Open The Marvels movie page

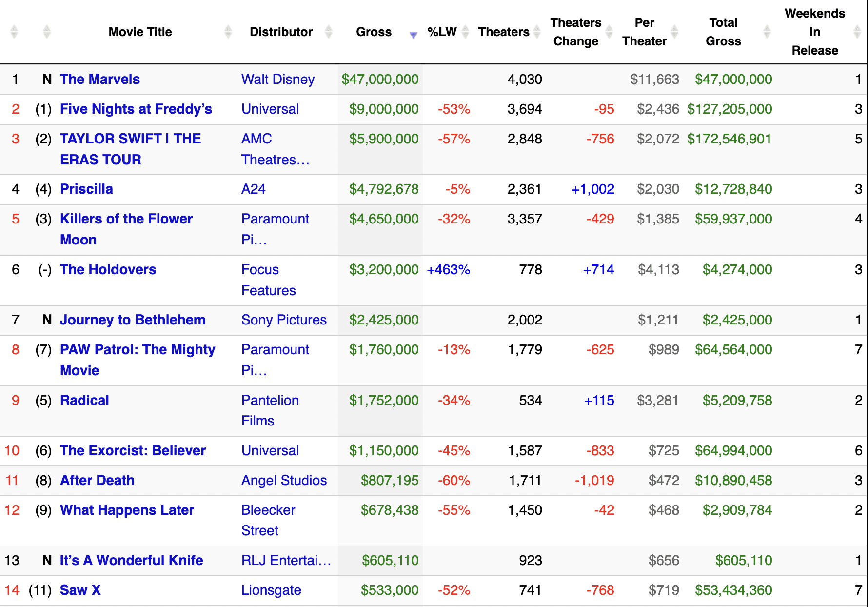click(x=99, y=79)
